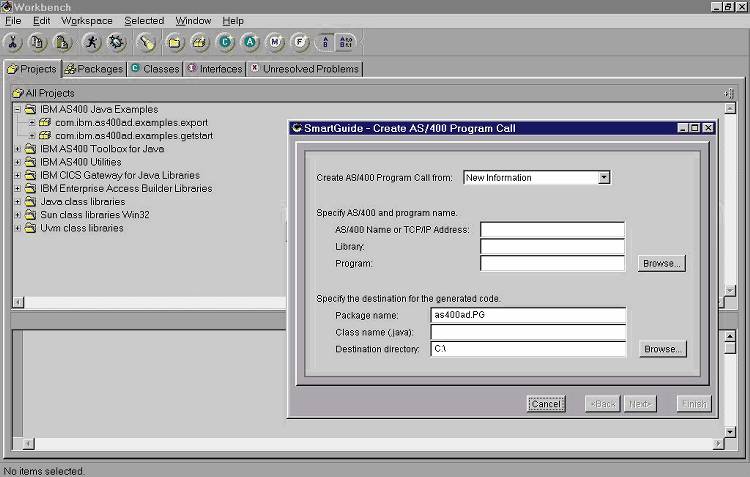Open the Help menu
The width and height of the screenshot is (750, 477).
point(233,21)
